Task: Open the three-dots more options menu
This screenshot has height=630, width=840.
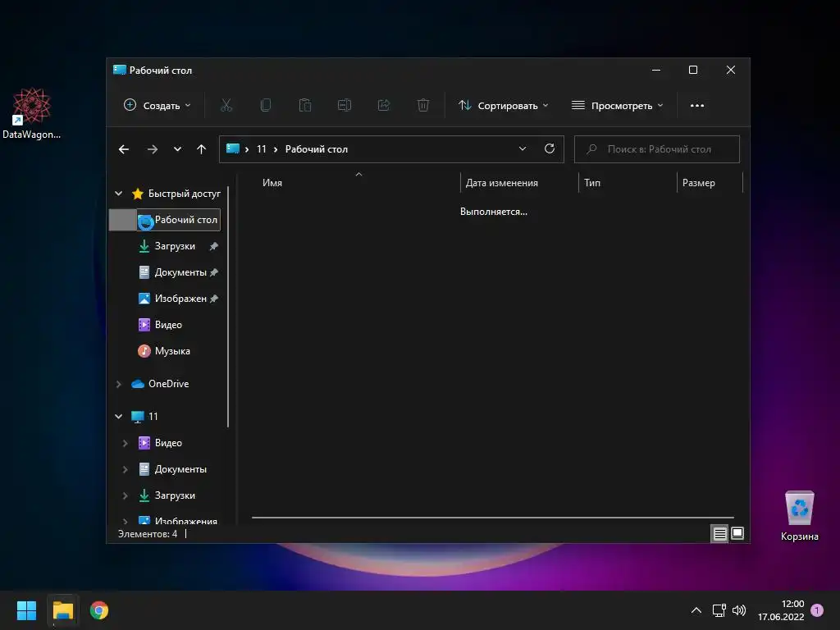Action: (x=697, y=106)
